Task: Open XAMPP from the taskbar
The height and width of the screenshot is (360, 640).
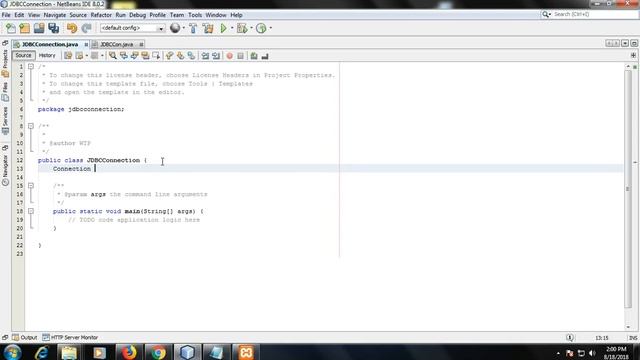Action: (x=245, y=352)
